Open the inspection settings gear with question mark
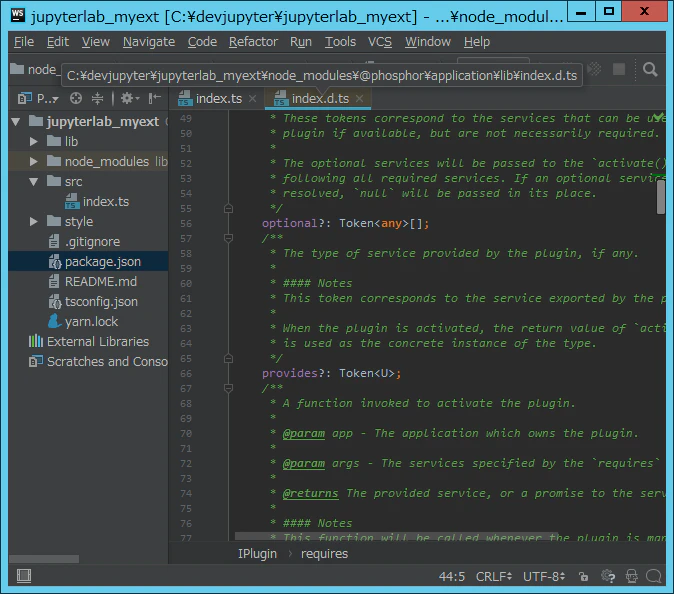Screen dimensions: 674x594 [x=608, y=576]
